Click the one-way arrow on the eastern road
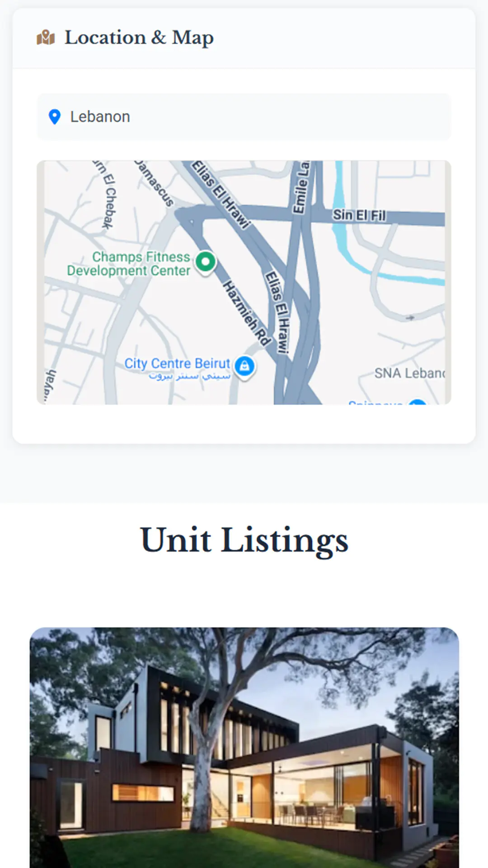 pyautogui.click(x=410, y=318)
